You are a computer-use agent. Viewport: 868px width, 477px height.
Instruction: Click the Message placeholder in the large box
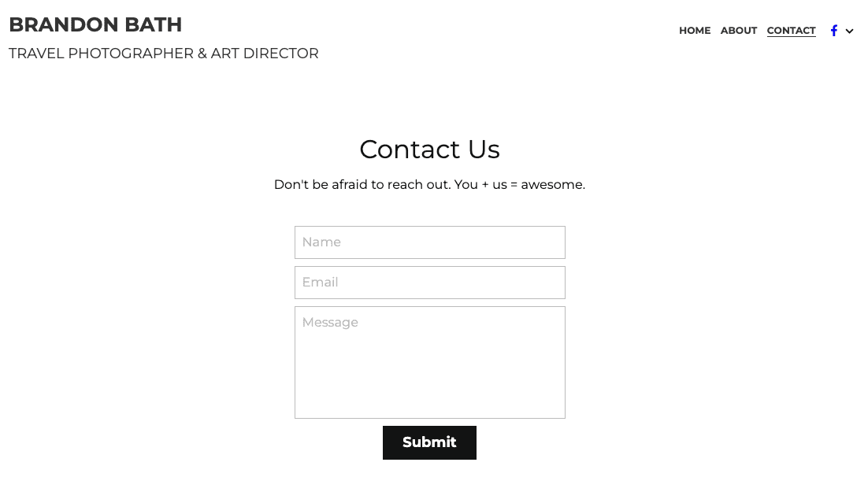330,323
